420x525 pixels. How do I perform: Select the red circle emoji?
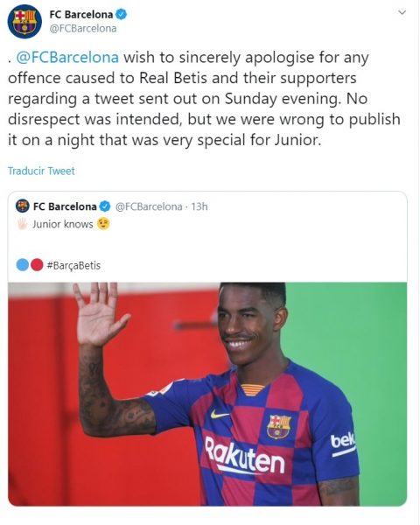(x=37, y=265)
